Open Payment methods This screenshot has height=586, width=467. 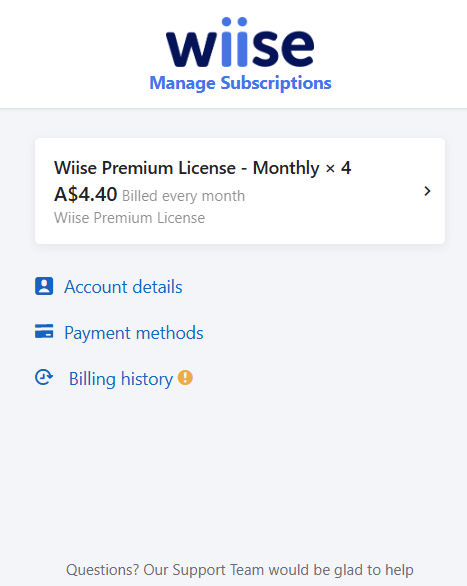click(x=134, y=333)
